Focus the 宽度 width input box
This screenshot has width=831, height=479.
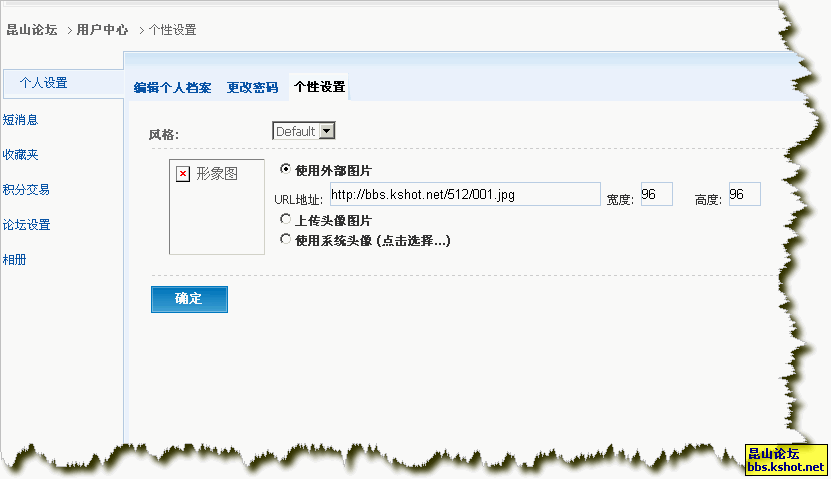(x=655, y=194)
